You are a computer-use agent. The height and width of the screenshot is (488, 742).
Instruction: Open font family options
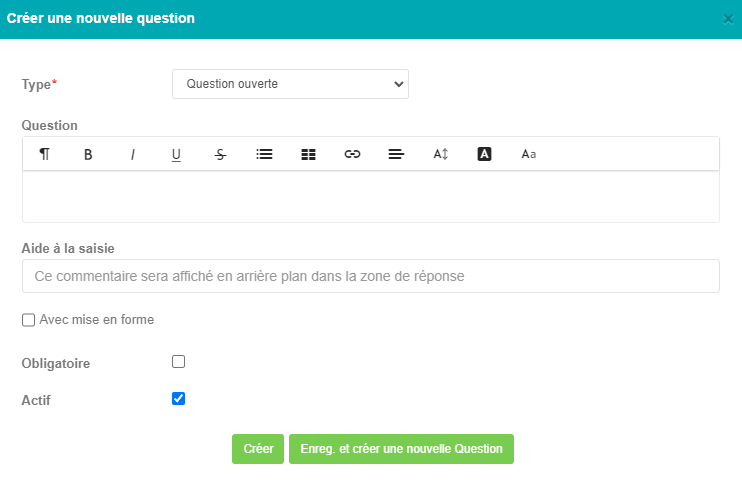(x=529, y=154)
